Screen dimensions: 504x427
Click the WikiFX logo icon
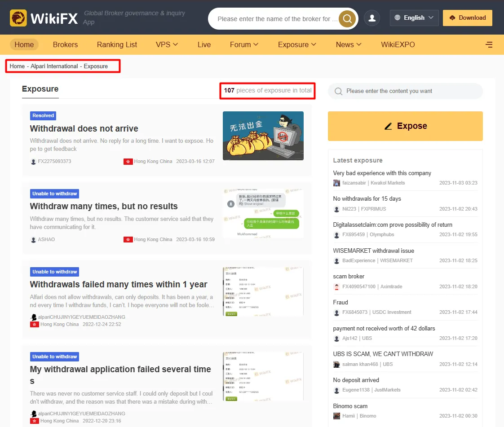click(18, 18)
